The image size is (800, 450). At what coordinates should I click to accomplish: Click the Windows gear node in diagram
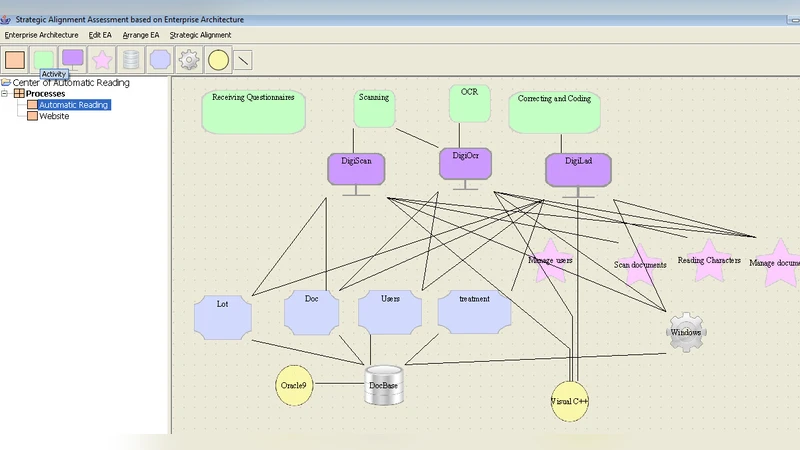(x=685, y=332)
